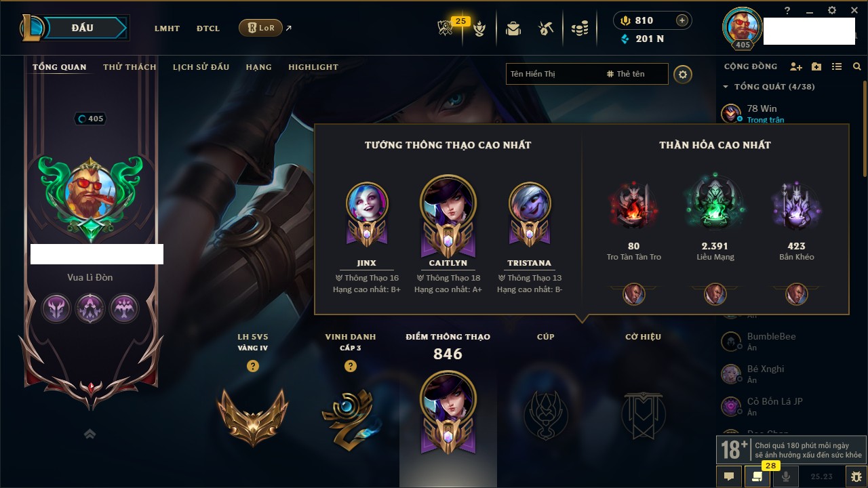Screen dimensions: 868x488
Task: Click the add friend icon
Action: pos(796,66)
